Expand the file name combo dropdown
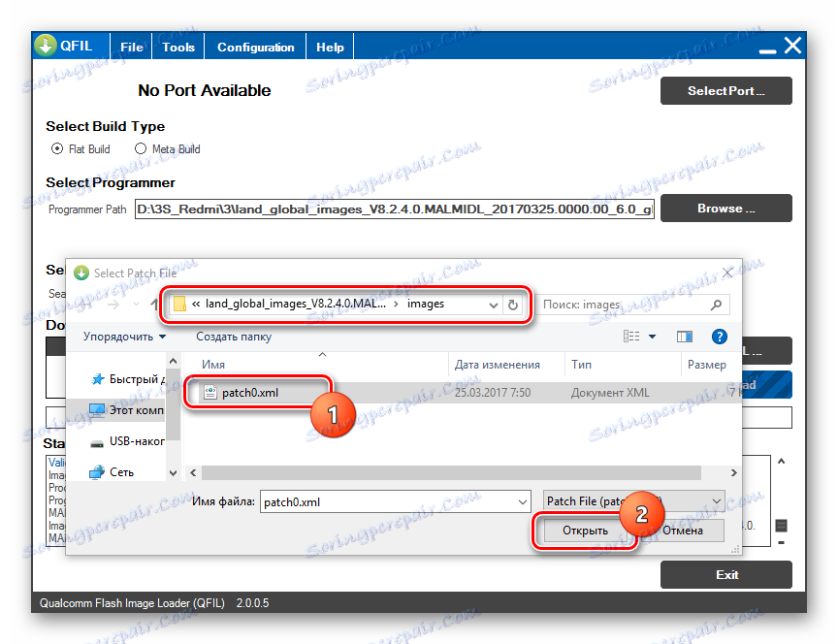The height and width of the screenshot is (644, 838). pyautogui.click(x=522, y=502)
